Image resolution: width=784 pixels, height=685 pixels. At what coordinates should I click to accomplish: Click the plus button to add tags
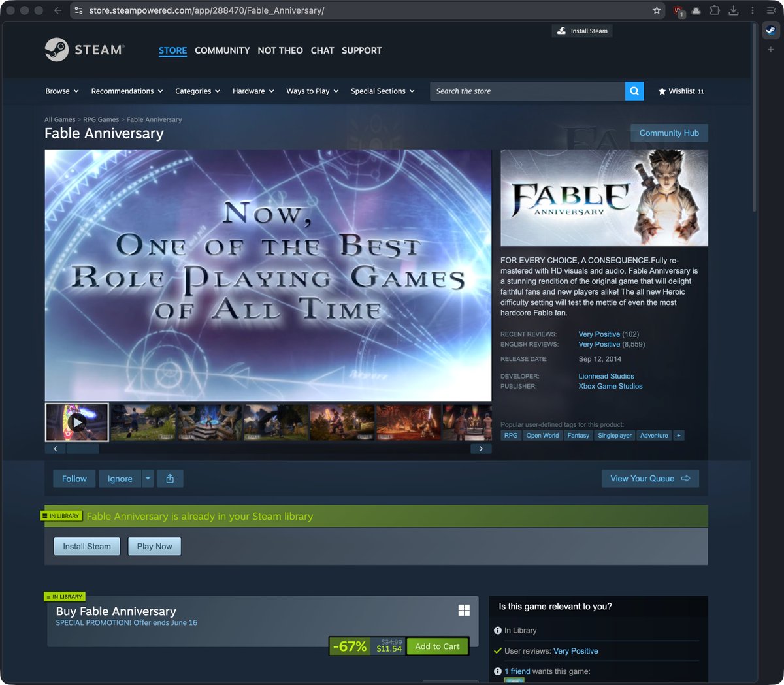click(x=679, y=436)
